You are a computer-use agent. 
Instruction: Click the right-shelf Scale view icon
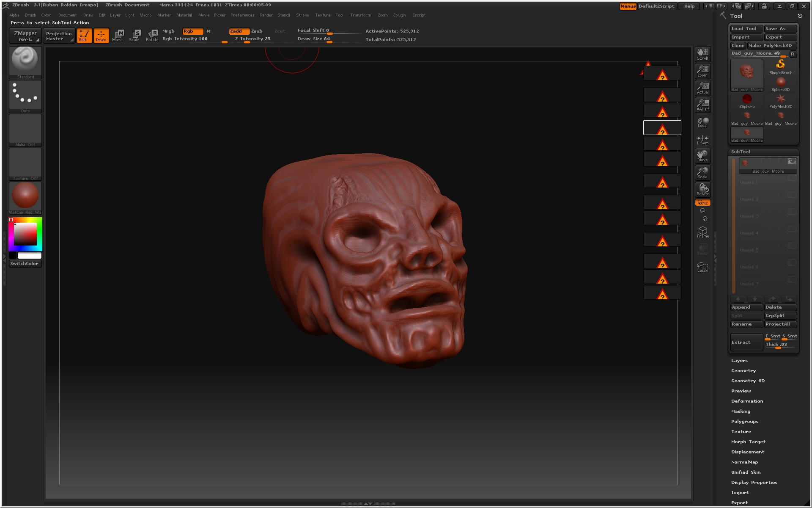[x=702, y=172]
